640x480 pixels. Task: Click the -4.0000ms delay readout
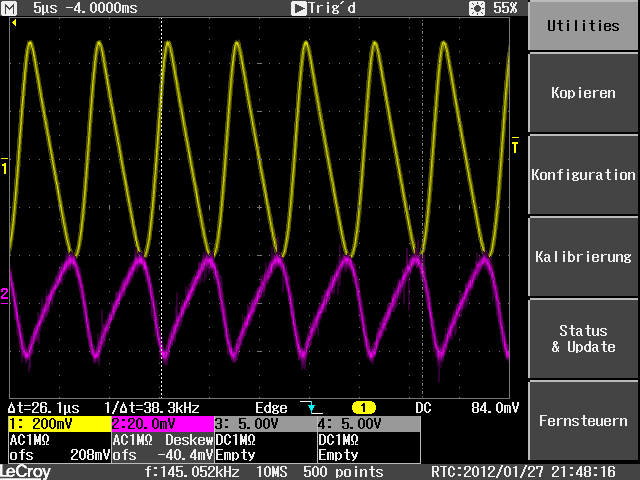tap(102, 8)
